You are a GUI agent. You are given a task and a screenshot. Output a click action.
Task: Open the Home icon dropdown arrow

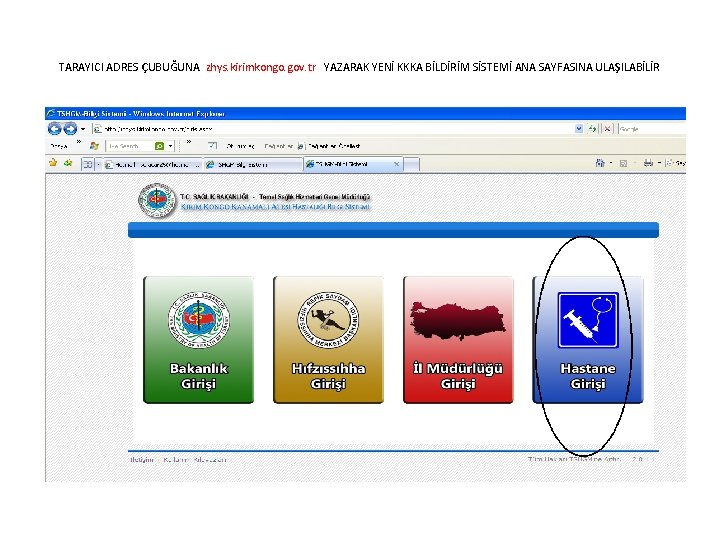point(611,163)
